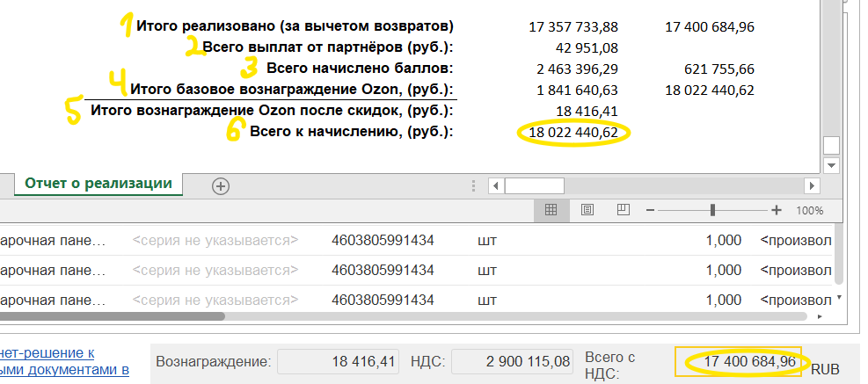Select Normal view in the Excel status bar
868x384 pixels.
pyautogui.click(x=551, y=210)
